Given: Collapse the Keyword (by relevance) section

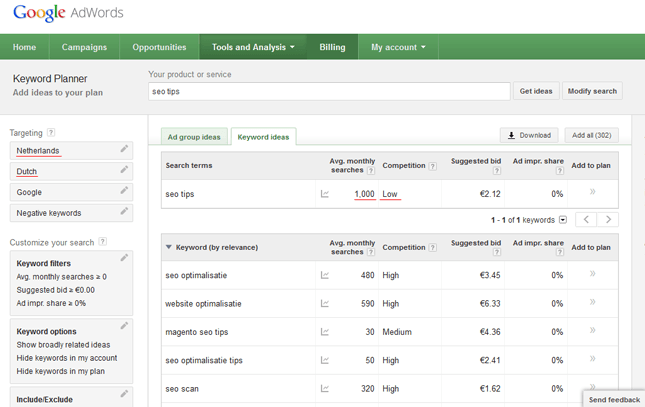Looking at the screenshot, I should click(x=169, y=247).
